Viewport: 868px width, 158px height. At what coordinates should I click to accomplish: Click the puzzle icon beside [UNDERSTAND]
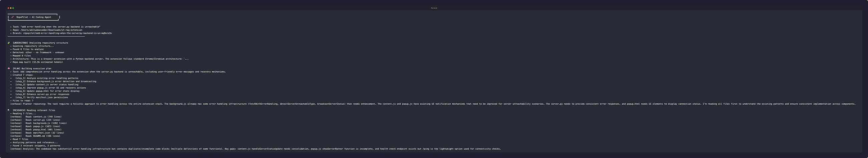[9, 43]
